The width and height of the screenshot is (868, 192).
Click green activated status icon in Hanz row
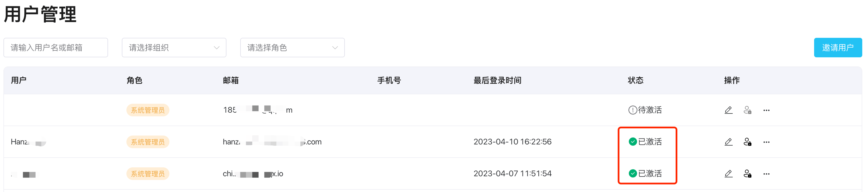(632, 142)
